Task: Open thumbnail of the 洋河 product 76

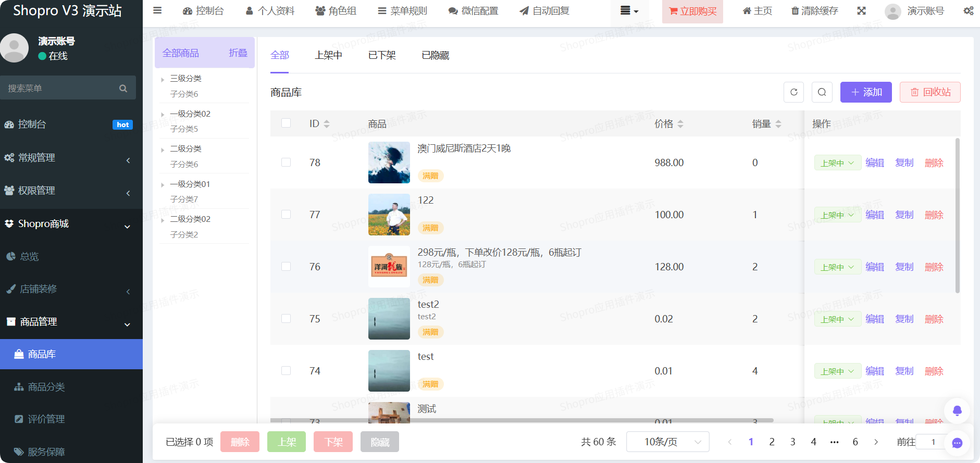Action: pos(389,267)
